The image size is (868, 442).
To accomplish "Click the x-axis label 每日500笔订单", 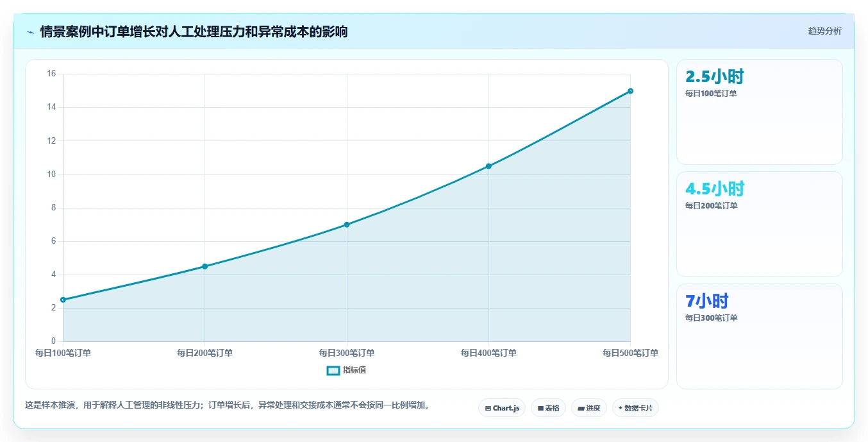I will tap(630, 353).
